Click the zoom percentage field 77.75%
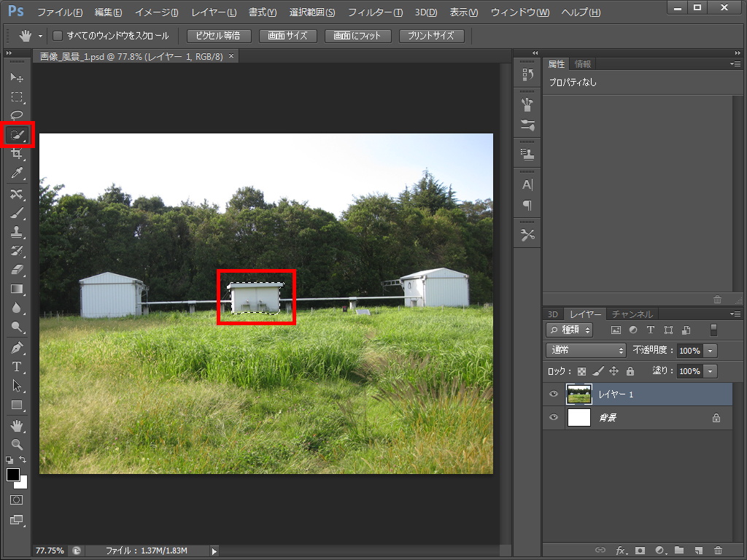The image size is (747, 560). [50, 551]
